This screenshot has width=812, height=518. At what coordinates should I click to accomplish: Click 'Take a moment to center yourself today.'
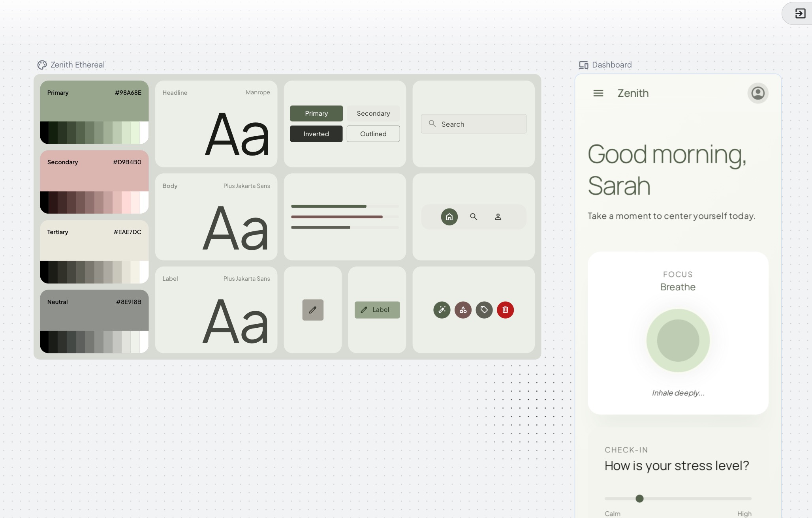(671, 216)
